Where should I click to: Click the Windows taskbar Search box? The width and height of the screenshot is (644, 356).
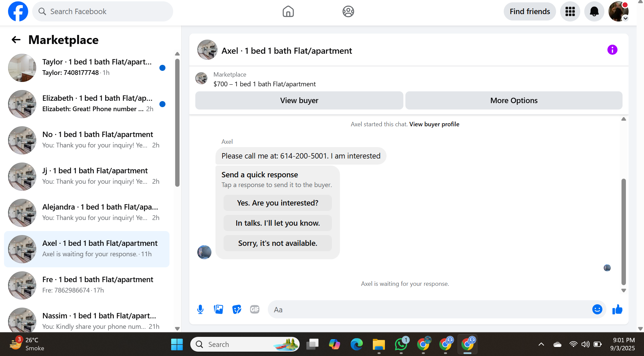pos(245,344)
